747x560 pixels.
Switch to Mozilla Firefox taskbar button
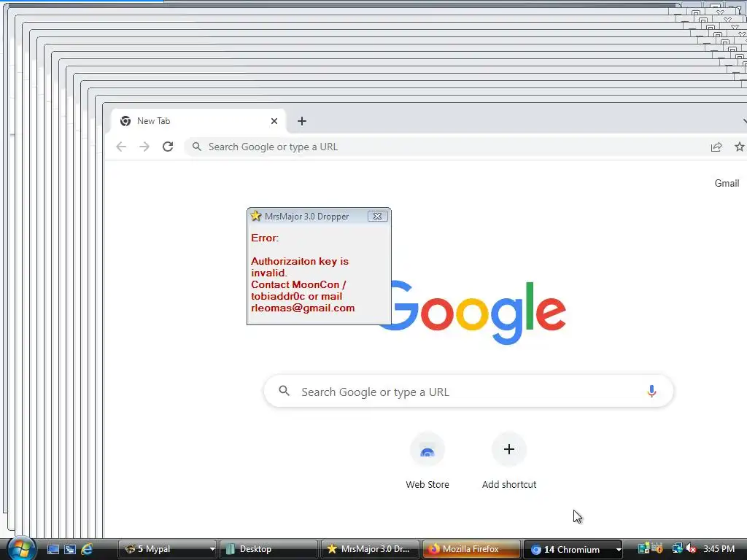[x=471, y=549]
